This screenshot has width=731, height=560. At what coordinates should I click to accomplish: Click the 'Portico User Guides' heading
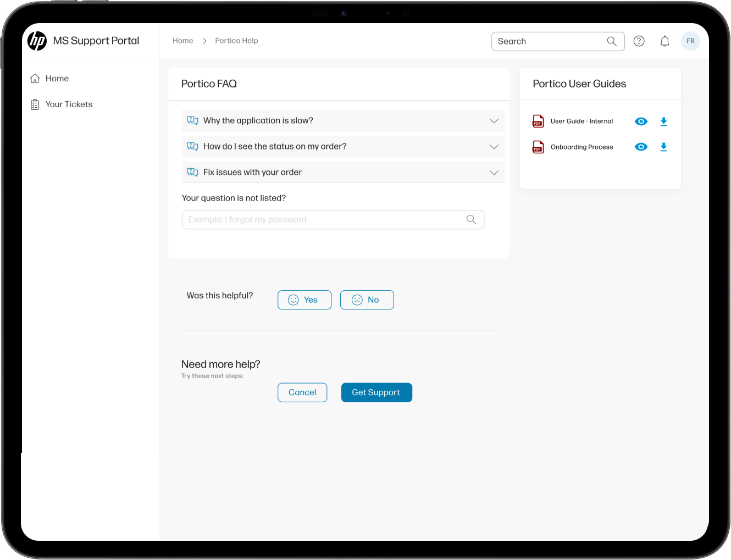579,84
